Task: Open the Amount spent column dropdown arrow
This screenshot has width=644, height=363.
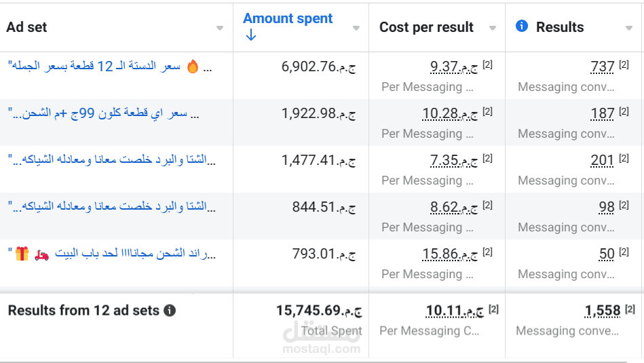Action: [356, 28]
